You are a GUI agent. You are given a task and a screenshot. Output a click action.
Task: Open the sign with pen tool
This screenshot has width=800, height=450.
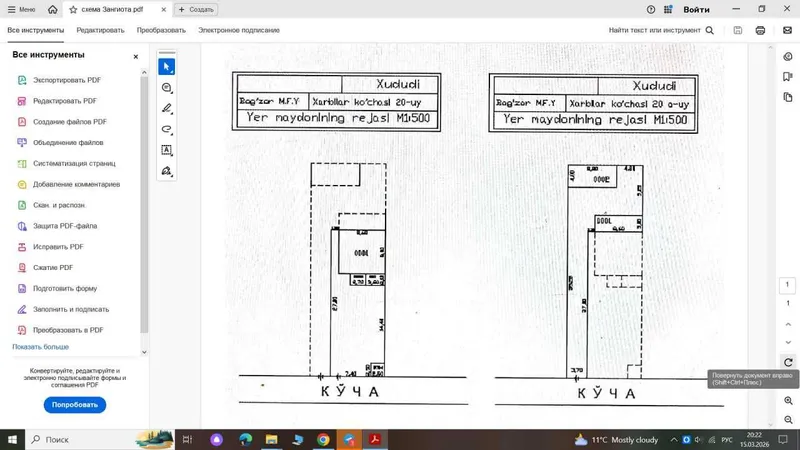tap(166, 171)
